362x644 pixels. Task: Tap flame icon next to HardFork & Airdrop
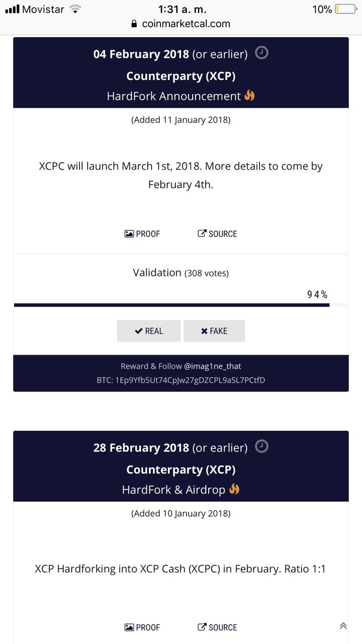234,489
